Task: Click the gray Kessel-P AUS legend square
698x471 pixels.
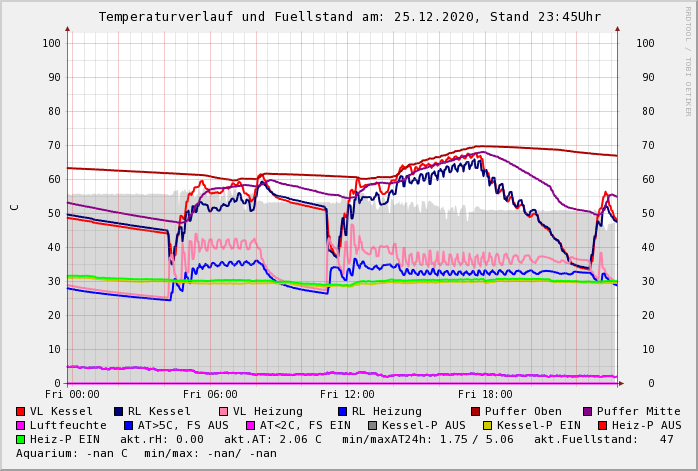Action: click(x=372, y=425)
